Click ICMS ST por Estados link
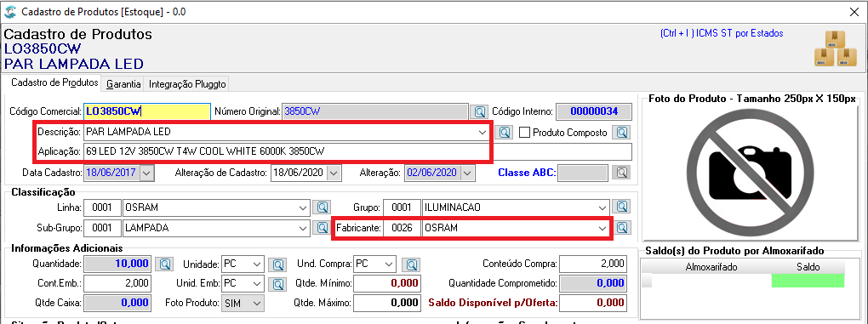868x324 pixels. [x=722, y=33]
